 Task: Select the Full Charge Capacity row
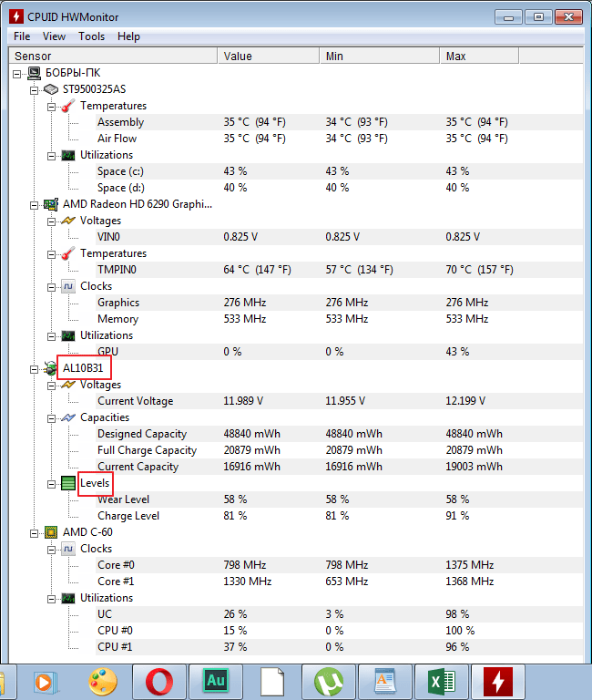339,450
